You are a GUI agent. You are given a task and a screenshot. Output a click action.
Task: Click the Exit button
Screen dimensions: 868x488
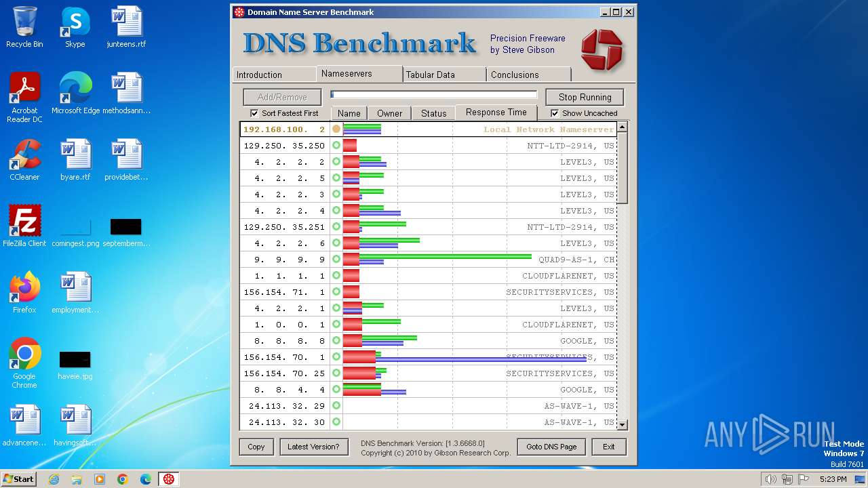point(609,447)
